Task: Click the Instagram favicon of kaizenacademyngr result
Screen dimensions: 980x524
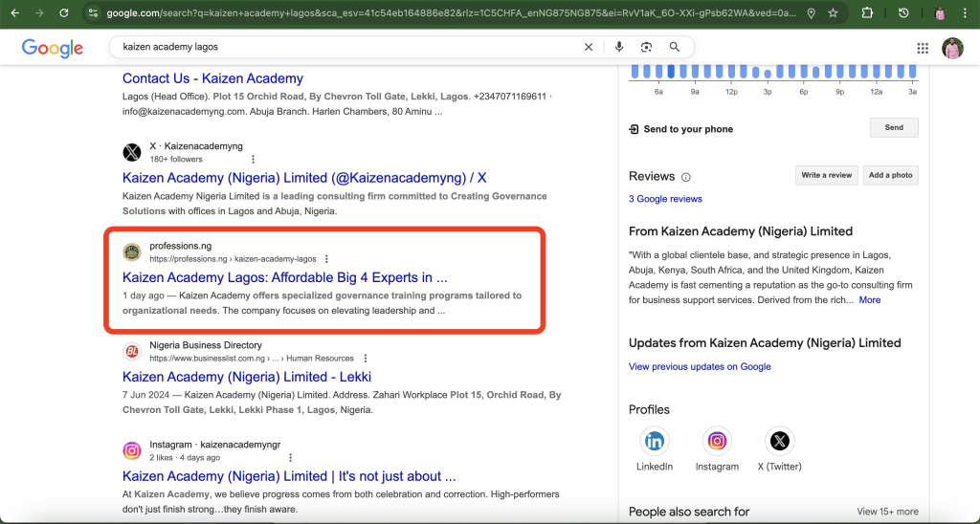Action: (132, 450)
